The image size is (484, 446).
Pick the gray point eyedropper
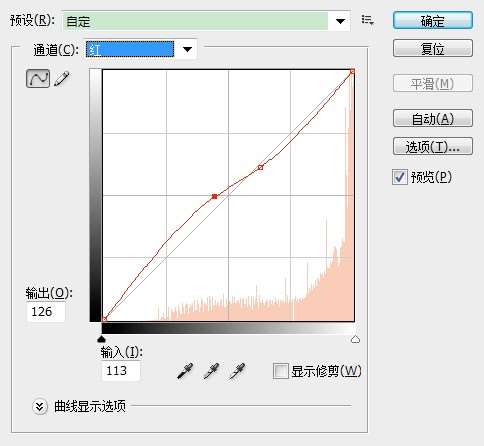pyautogui.click(x=211, y=371)
